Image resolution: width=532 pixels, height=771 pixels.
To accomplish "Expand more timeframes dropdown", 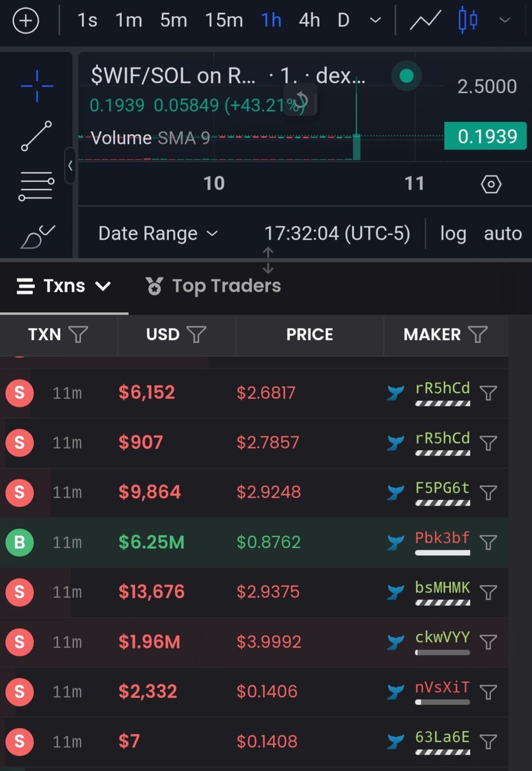I will pos(375,21).
